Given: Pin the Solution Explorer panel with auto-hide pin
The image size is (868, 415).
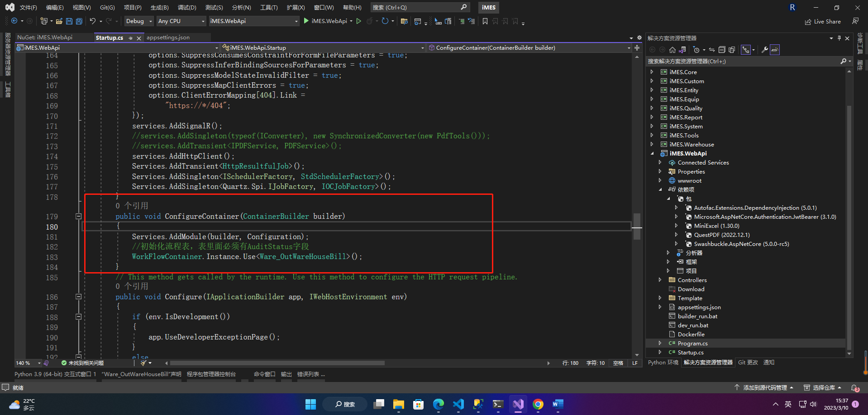Looking at the screenshot, I should [839, 38].
